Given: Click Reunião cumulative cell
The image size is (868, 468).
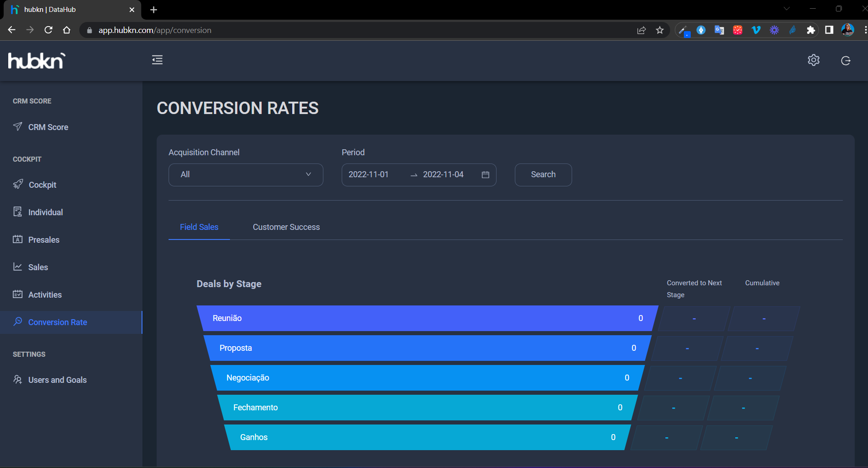Looking at the screenshot, I should 764,319.
